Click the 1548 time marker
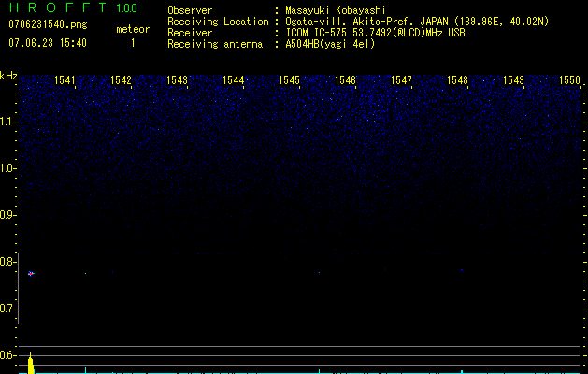 (x=457, y=80)
